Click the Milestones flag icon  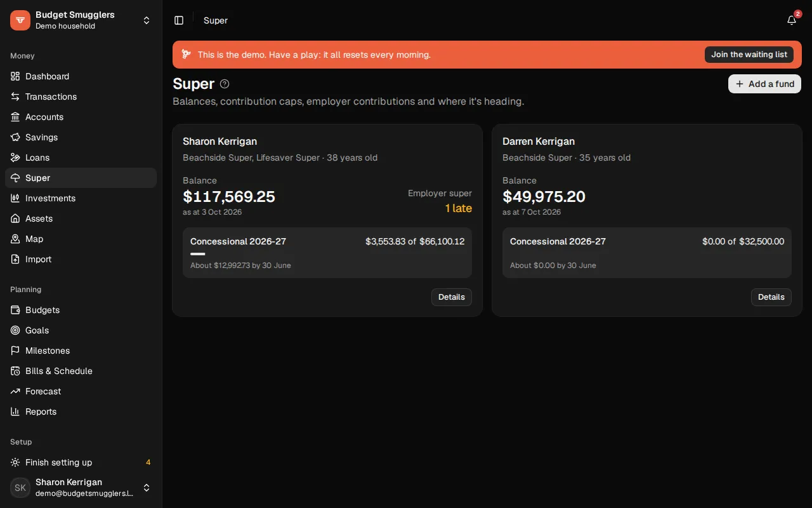(x=15, y=351)
